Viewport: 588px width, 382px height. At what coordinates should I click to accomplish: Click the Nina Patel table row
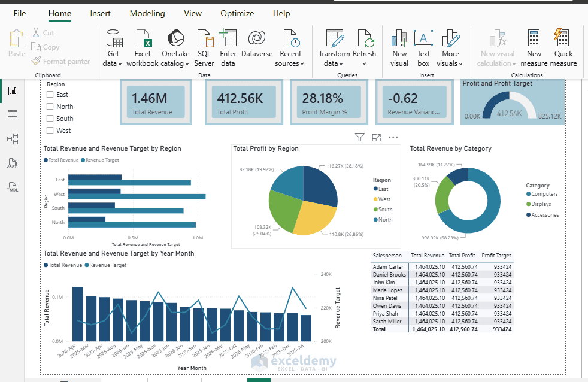[x=442, y=298]
